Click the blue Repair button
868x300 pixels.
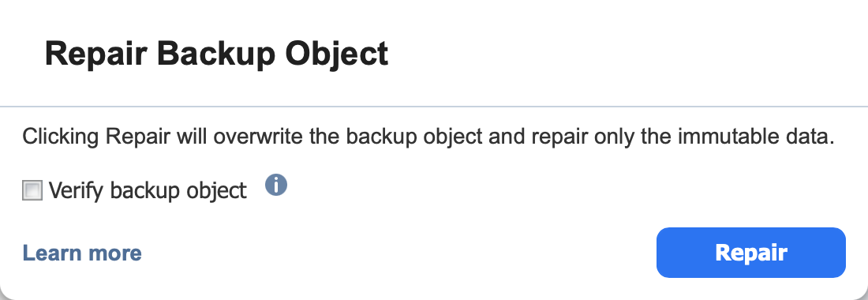pos(750,253)
